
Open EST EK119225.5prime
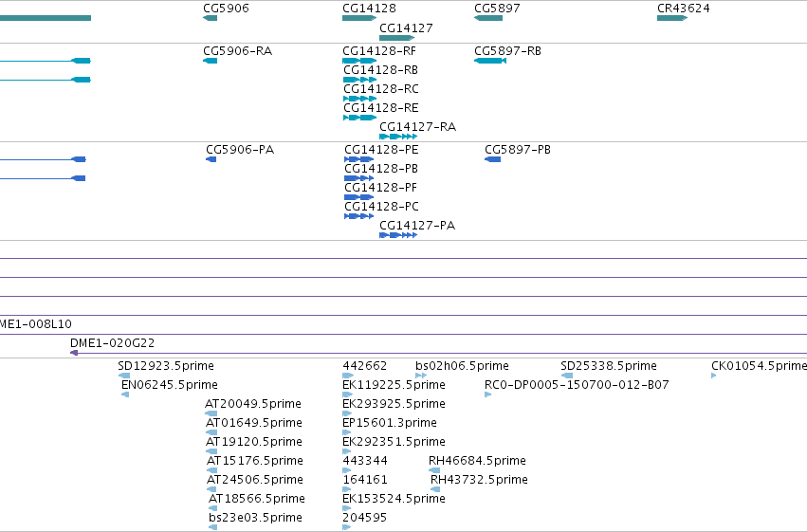[x=394, y=385]
